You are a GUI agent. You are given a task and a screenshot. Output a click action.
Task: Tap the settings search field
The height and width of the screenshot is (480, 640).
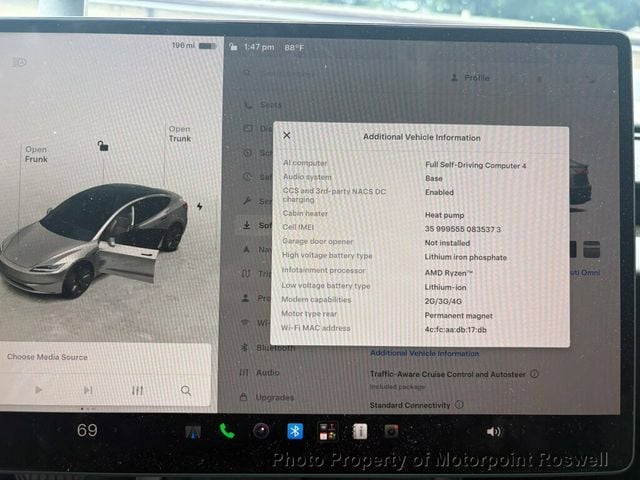tap(282, 73)
